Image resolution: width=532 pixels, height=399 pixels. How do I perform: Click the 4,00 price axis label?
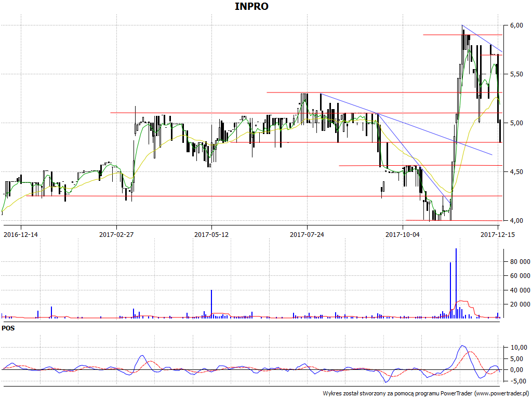(x=516, y=221)
